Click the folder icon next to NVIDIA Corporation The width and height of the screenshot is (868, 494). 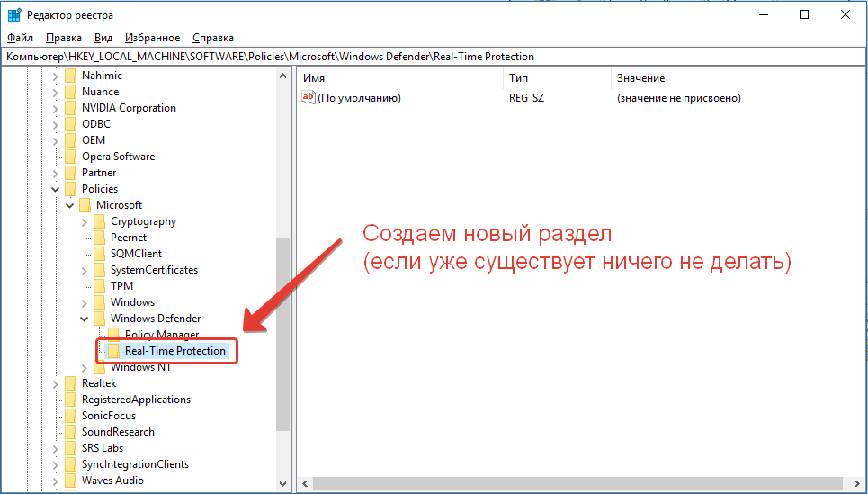tap(70, 108)
